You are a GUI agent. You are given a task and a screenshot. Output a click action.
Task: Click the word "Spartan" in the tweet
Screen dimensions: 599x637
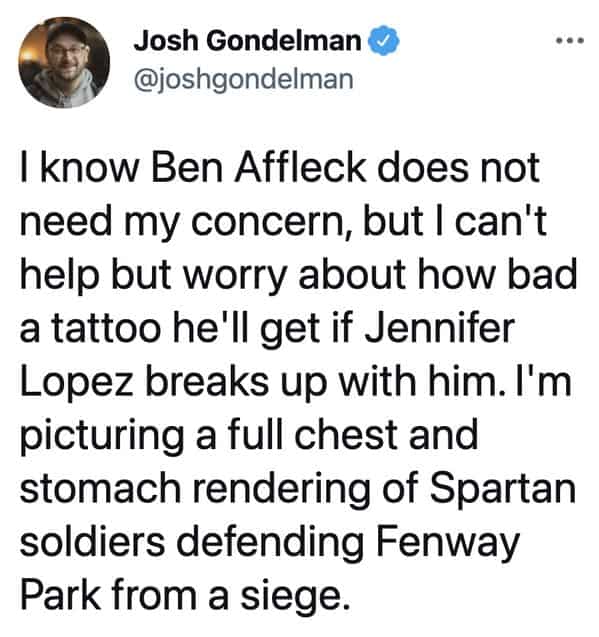502,490
